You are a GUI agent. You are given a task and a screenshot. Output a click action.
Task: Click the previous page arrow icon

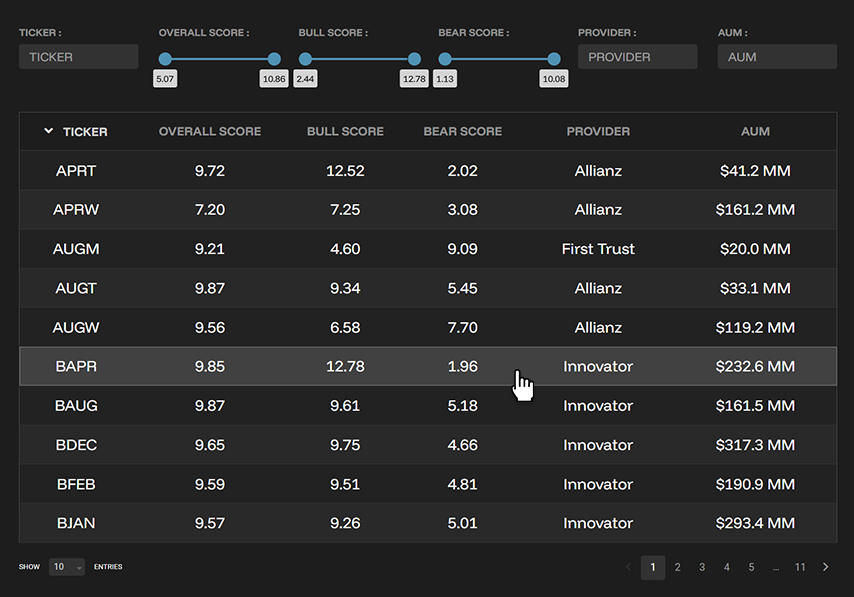coord(630,567)
